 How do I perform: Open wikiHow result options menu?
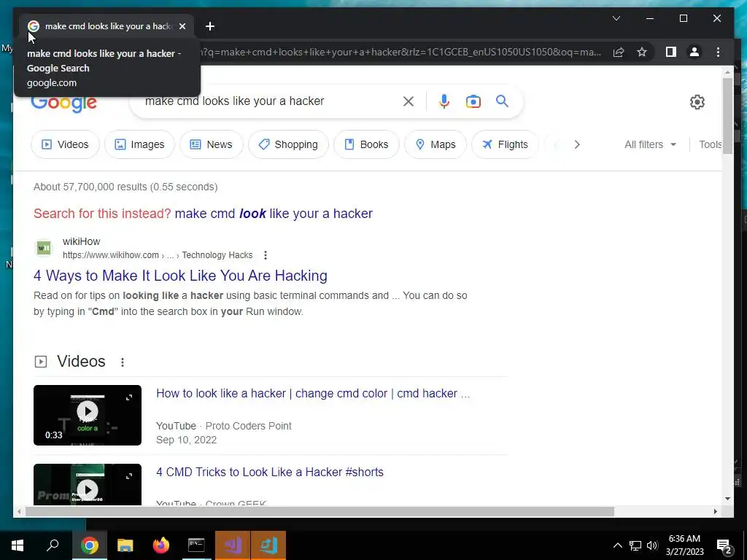click(x=266, y=255)
